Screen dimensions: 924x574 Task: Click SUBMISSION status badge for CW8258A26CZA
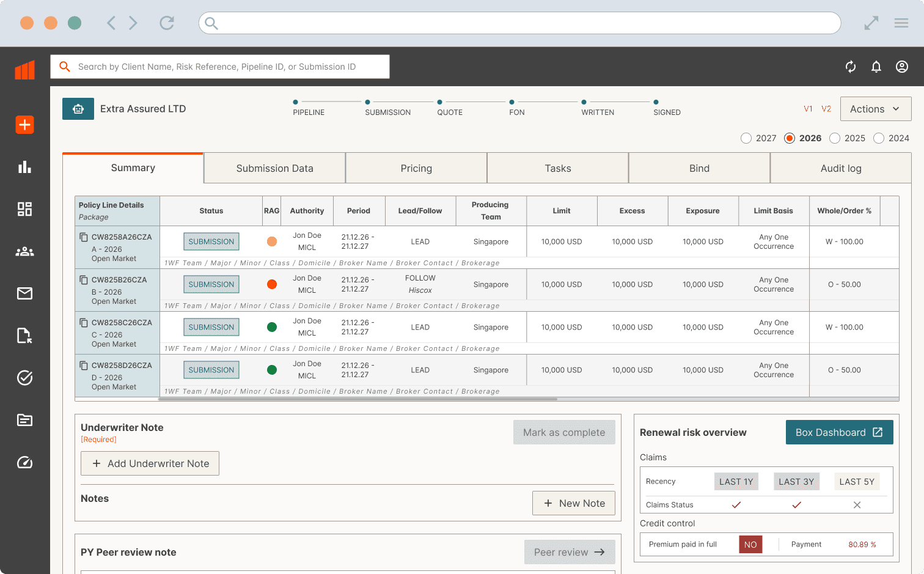(x=211, y=241)
